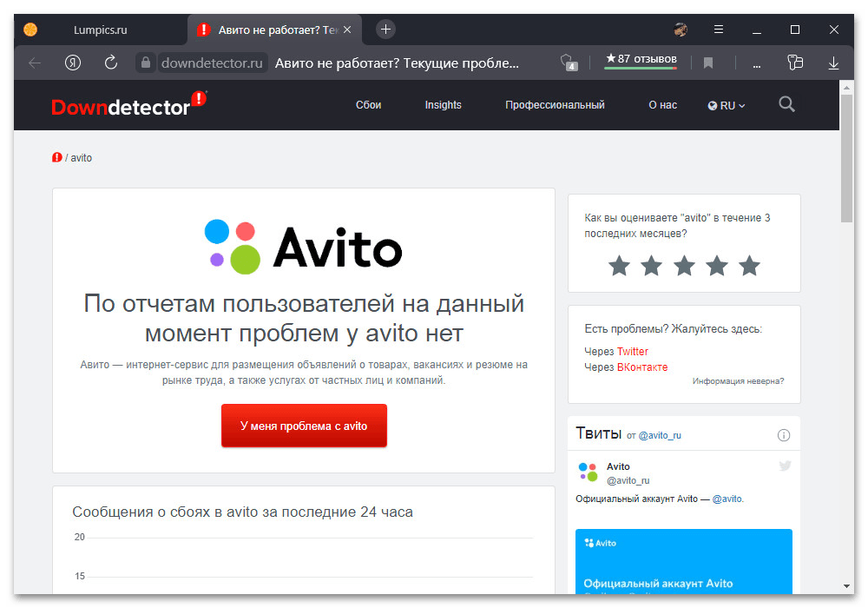Click the @avito. link in tweet text
Viewport: 868px width, 608px height.
pos(727,499)
